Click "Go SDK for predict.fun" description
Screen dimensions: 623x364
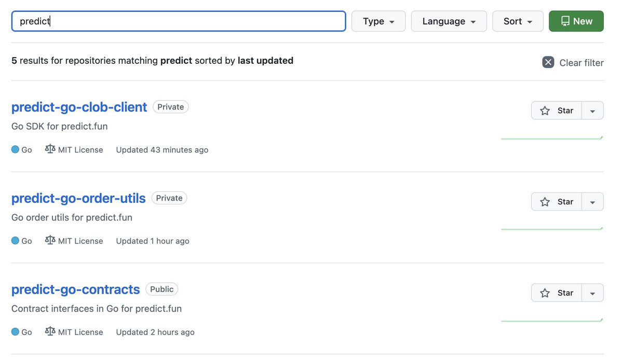point(60,126)
